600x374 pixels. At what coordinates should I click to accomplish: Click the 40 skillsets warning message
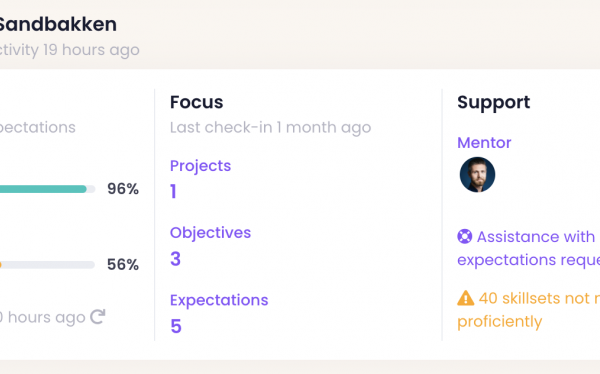coord(528,310)
